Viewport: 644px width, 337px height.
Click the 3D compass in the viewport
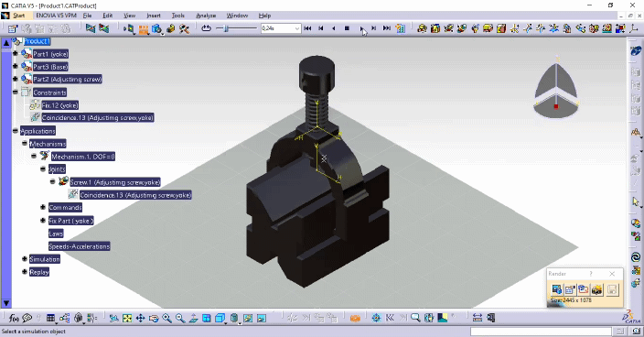556,88
